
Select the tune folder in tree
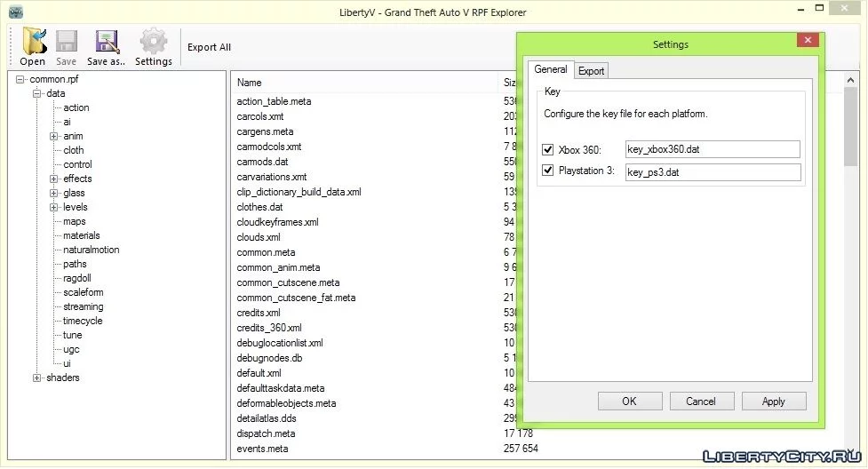73,335
